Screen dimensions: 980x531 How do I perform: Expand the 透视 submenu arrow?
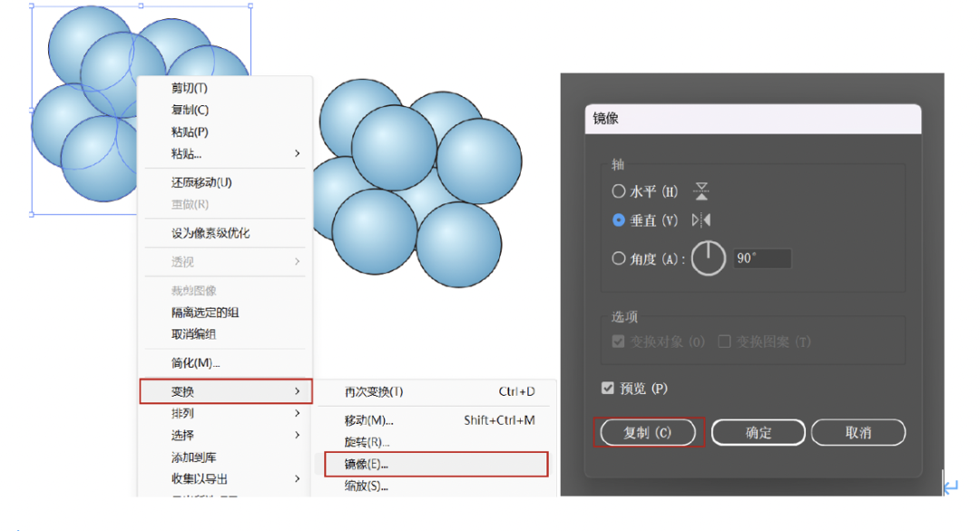pyautogui.click(x=297, y=261)
